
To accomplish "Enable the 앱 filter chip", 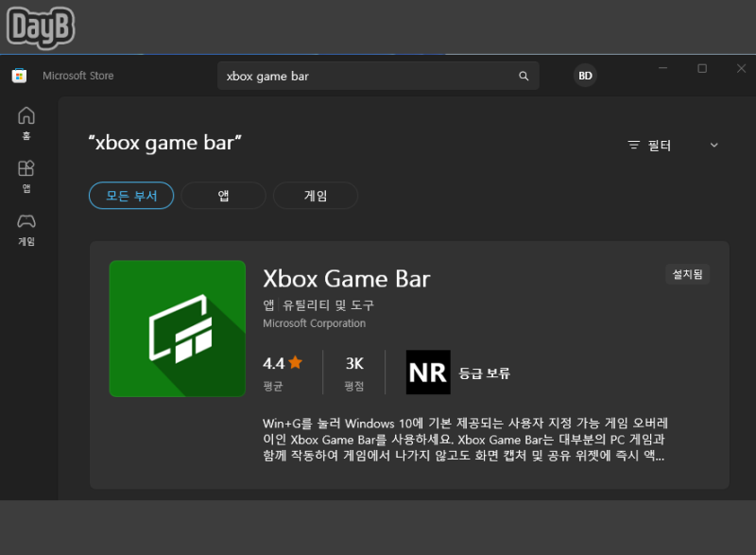I will point(223,195).
